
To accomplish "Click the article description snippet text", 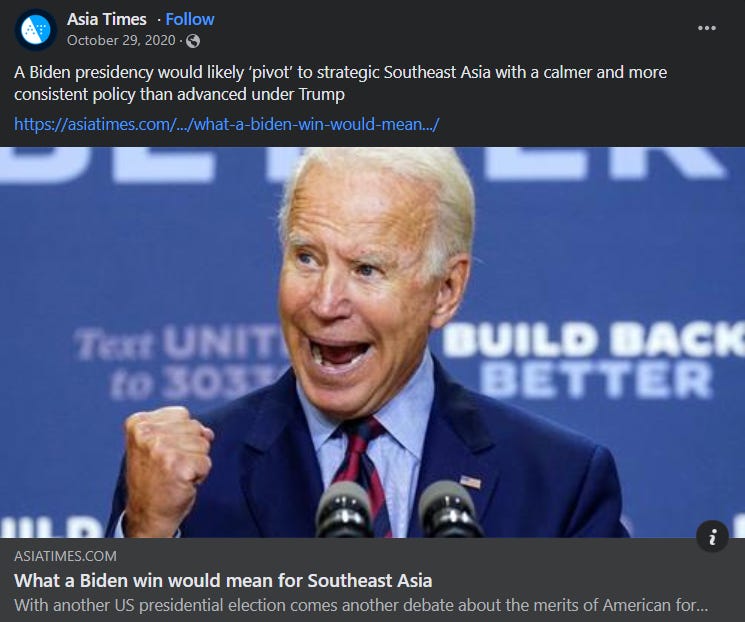I will point(361,605).
